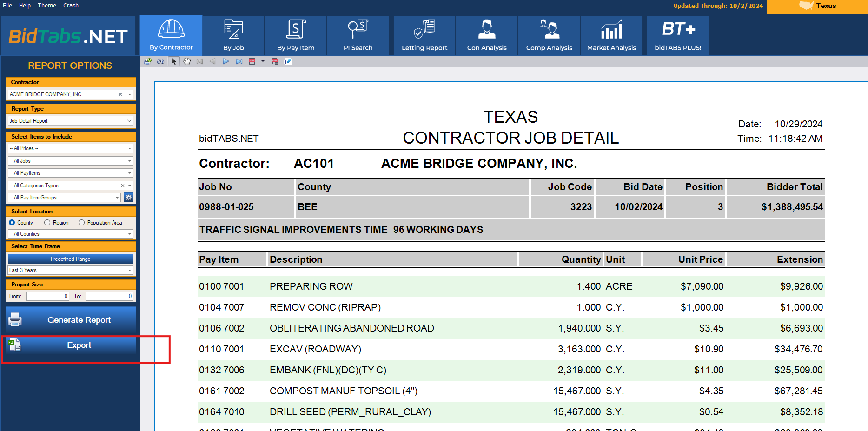
Task: Open the By Job report tab
Action: tap(233, 35)
